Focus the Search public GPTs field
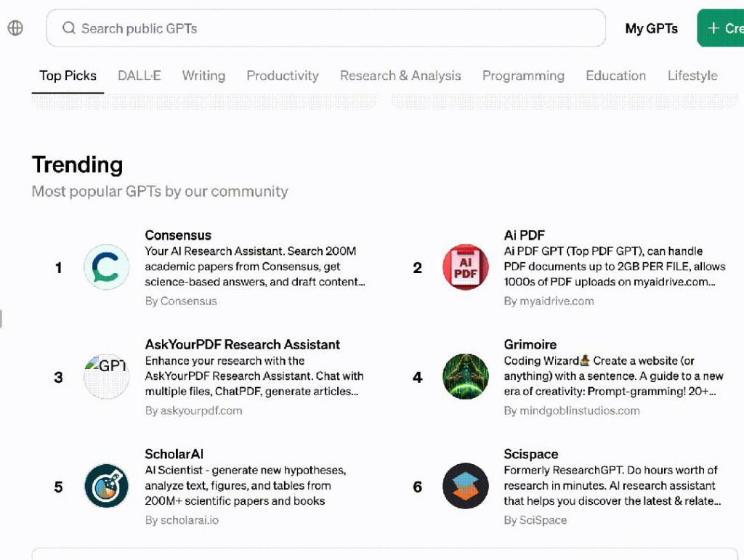This screenshot has width=744, height=560. tap(326, 28)
